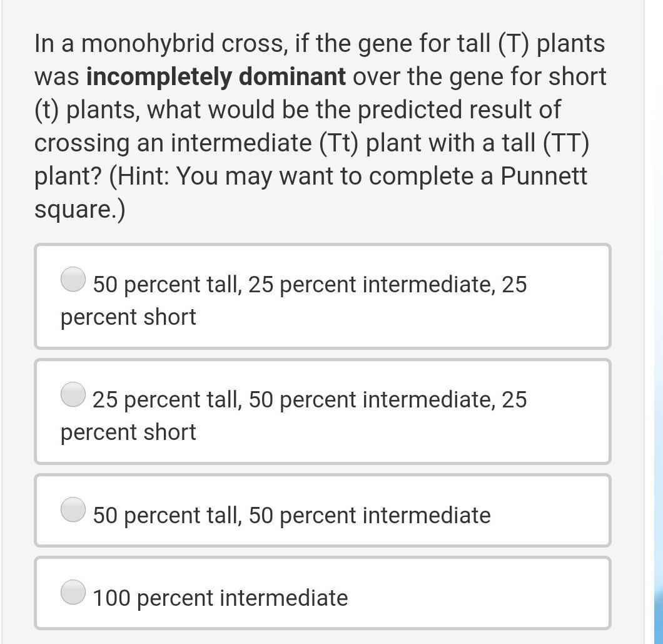Viewport: 663px width, 644px height.
Task: Choose radio button for 25 percent tall, 50 intermediate
Action: pyautogui.click(x=73, y=394)
